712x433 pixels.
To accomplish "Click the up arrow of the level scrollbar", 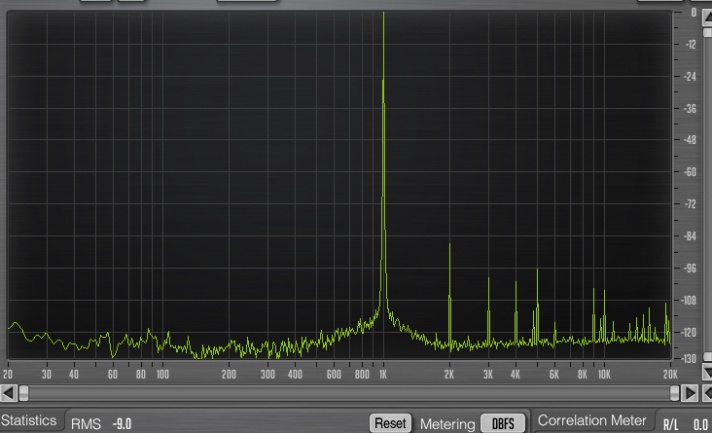I will click(x=707, y=18).
